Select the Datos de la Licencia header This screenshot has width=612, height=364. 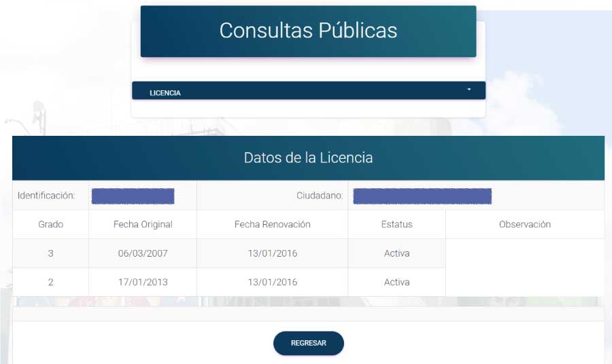point(308,158)
